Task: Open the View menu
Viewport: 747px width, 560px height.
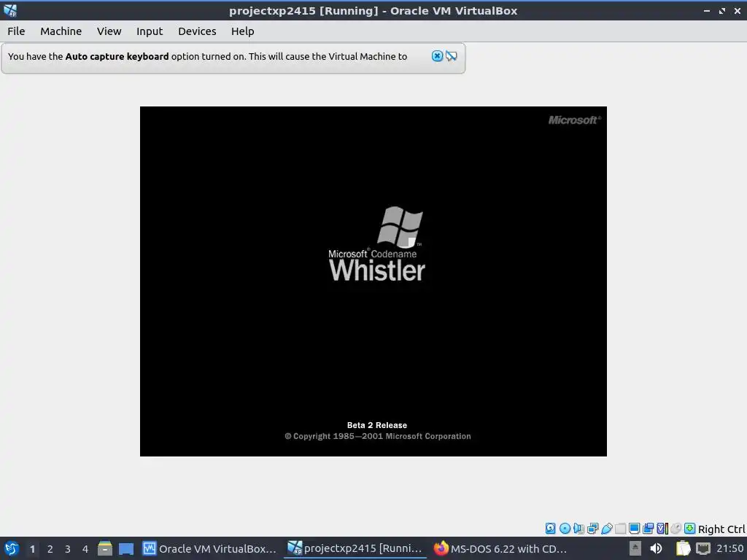Action: click(109, 31)
